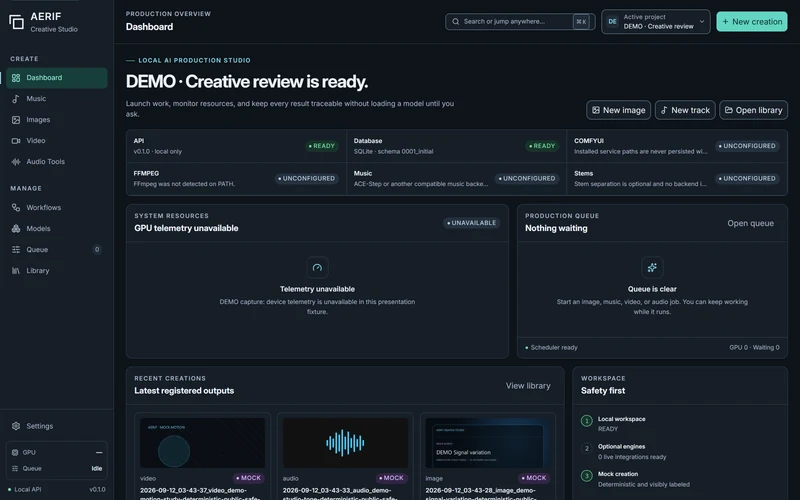The width and height of the screenshot is (800, 500).
Task: Open Settings from sidebar
Action: click(x=57, y=426)
